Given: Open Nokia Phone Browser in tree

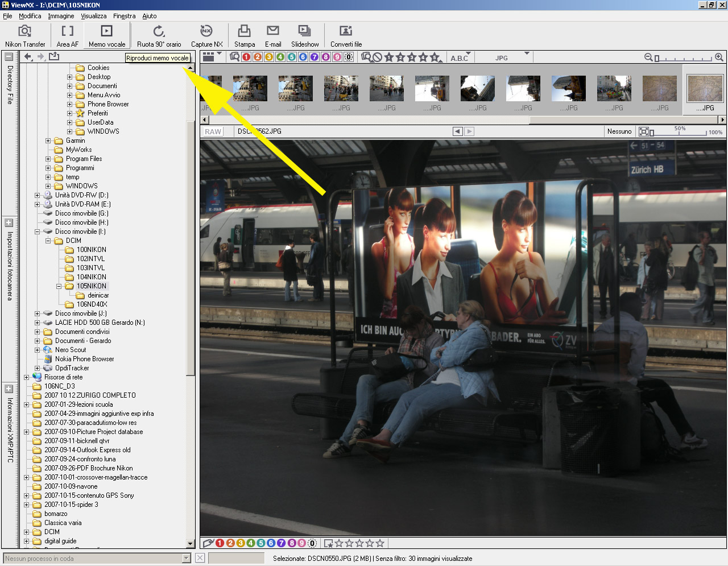Looking at the screenshot, I should click(x=84, y=359).
